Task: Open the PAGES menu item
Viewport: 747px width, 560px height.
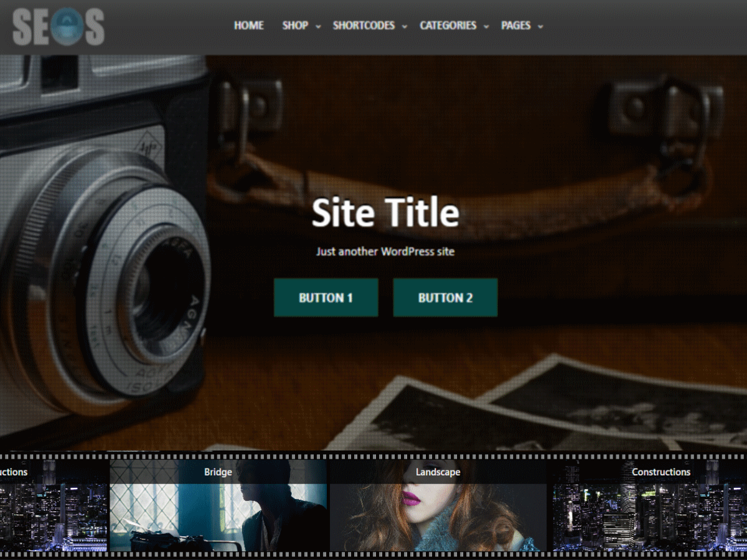Action: pyautogui.click(x=515, y=26)
